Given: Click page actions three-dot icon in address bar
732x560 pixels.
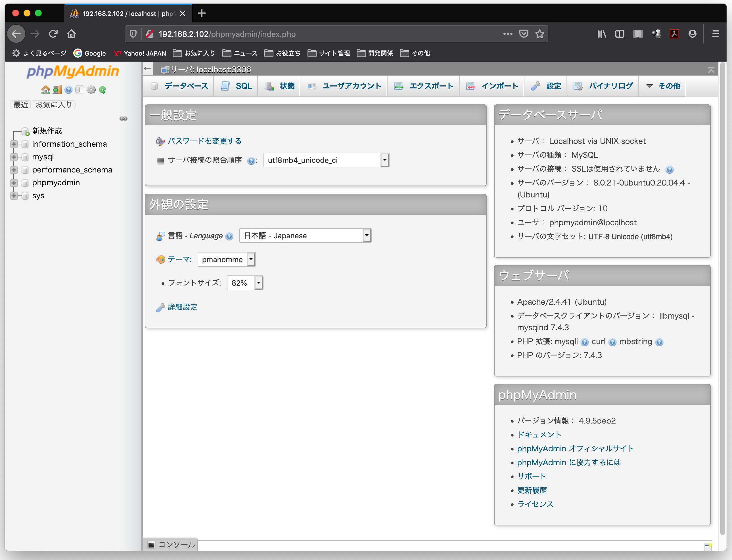Looking at the screenshot, I should tap(507, 34).
